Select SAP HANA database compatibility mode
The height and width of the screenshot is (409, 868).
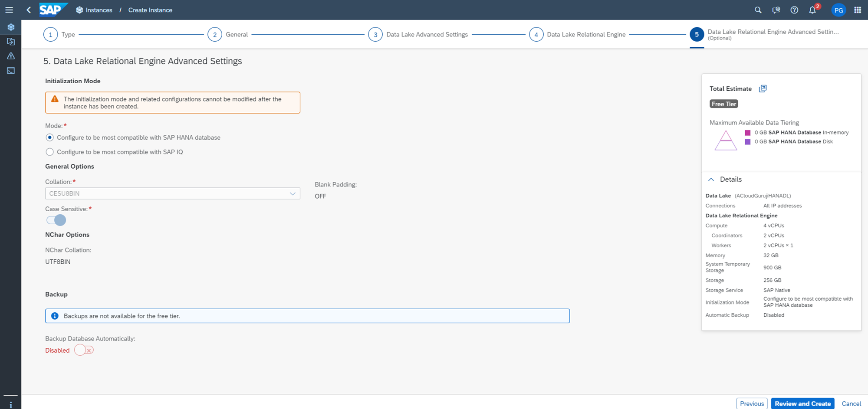pos(50,137)
